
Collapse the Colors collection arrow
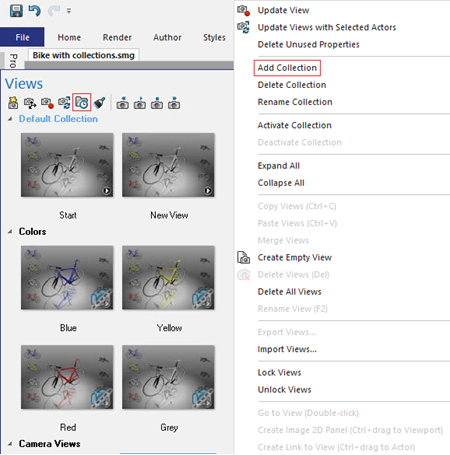pos(10,231)
